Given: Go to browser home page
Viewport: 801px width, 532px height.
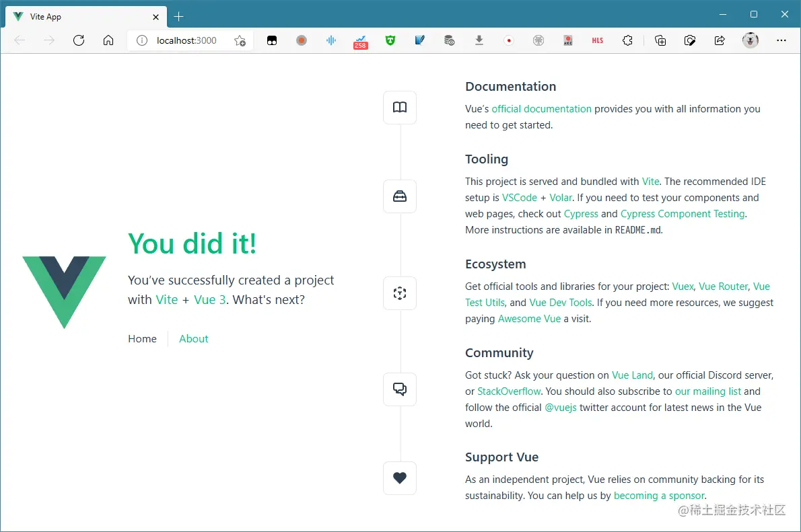Looking at the screenshot, I should (108, 40).
